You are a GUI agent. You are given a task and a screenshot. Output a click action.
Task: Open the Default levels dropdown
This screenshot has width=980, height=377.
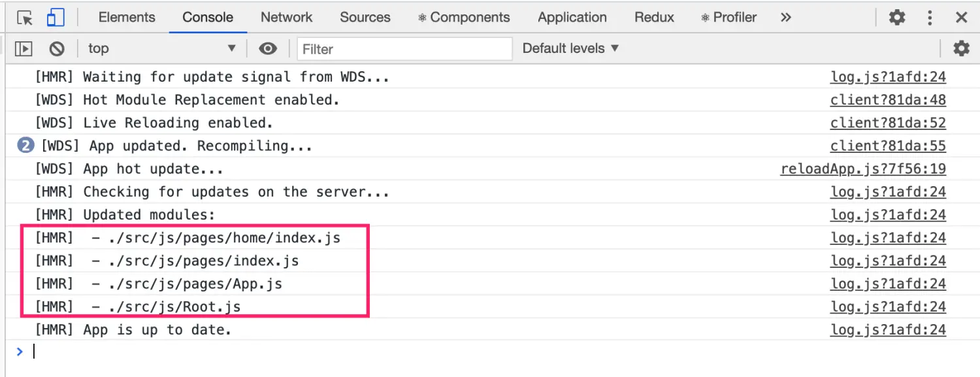point(570,48)
